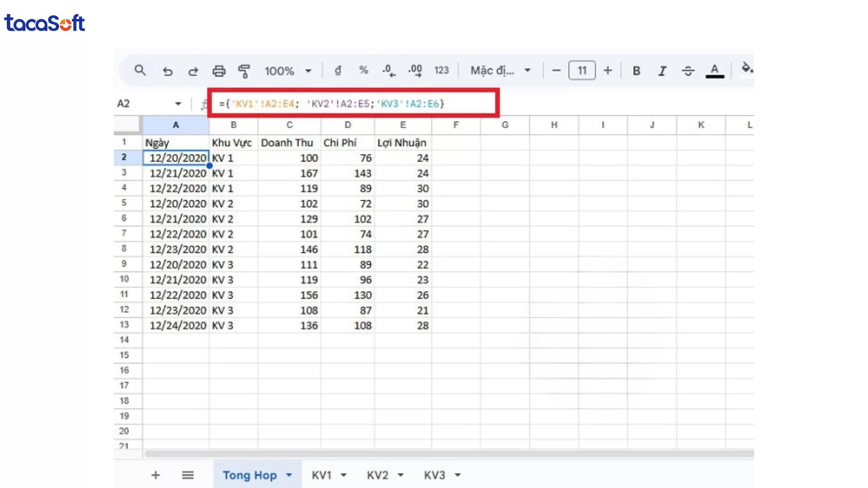The width and height of the screenshot is (868, 488).
Task: Expand the font selector showing Mặc đị...
Action: [500, 70]
